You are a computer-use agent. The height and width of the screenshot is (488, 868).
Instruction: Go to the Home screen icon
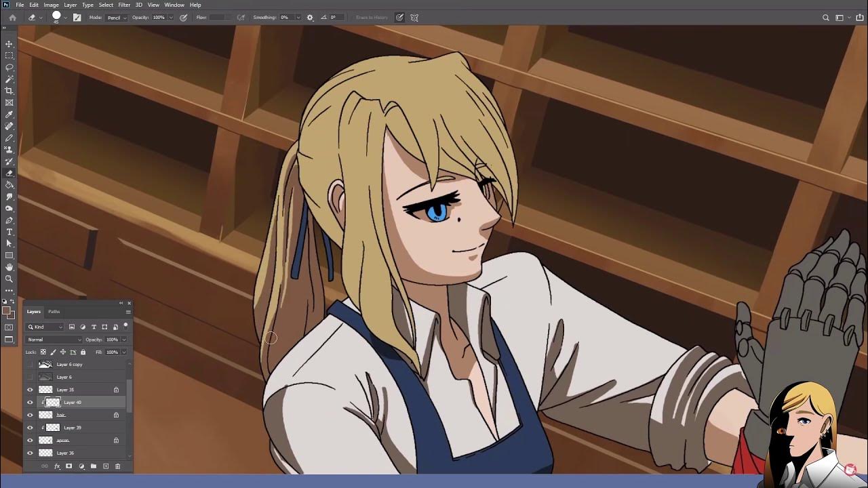(x=12, y=18)
